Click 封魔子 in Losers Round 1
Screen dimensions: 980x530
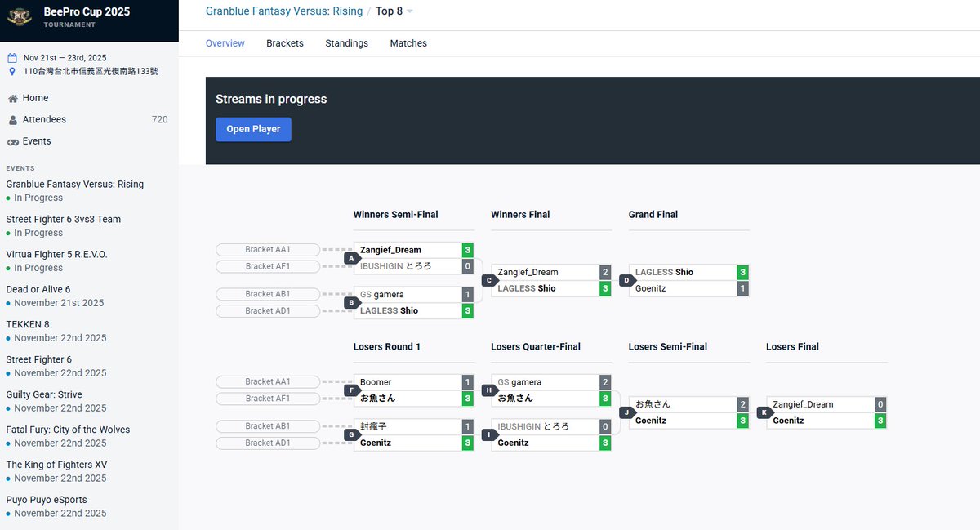click(x=373, y=426)
